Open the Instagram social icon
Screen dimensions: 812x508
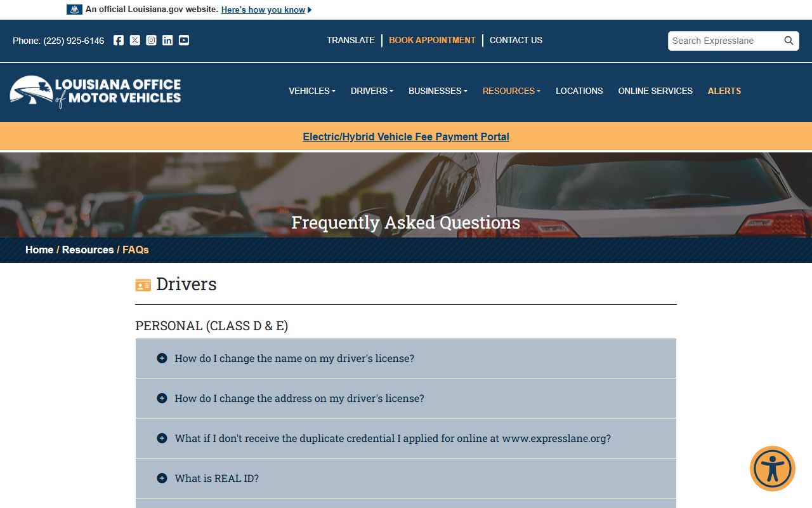tap(151, 40)
